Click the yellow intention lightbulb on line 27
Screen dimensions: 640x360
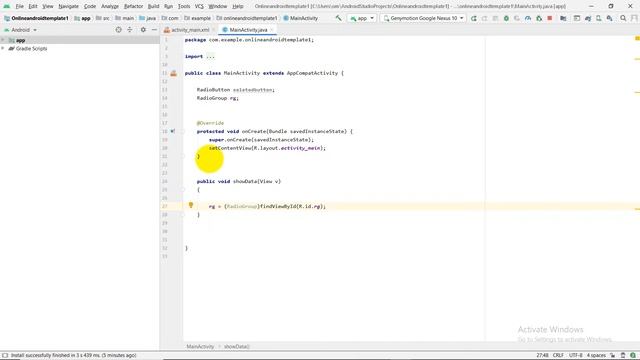click(191, 205)
